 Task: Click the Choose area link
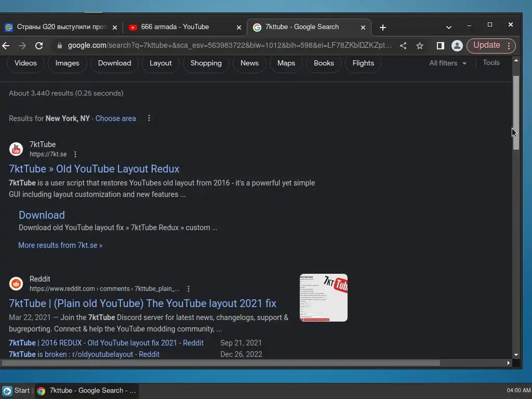(116, 118)
